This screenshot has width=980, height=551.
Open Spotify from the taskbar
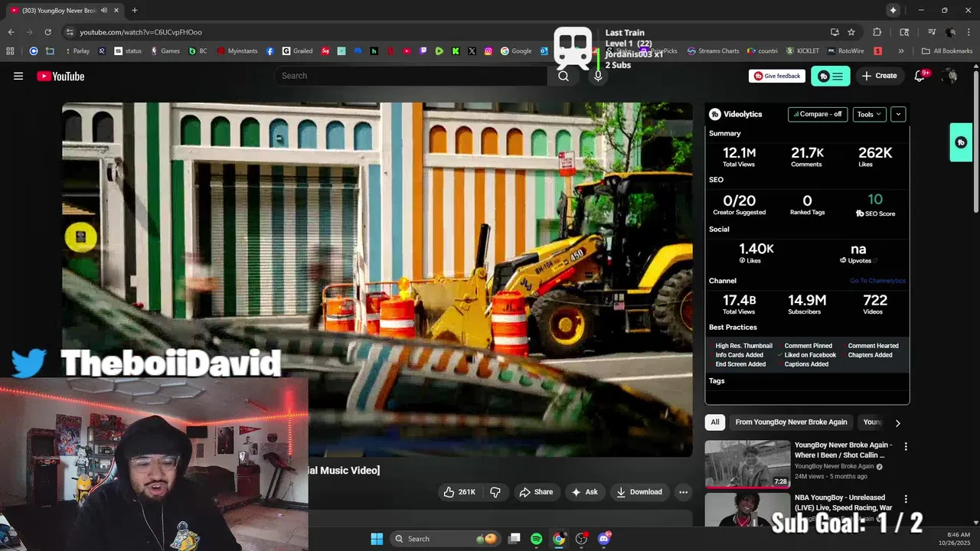[536, 539]
